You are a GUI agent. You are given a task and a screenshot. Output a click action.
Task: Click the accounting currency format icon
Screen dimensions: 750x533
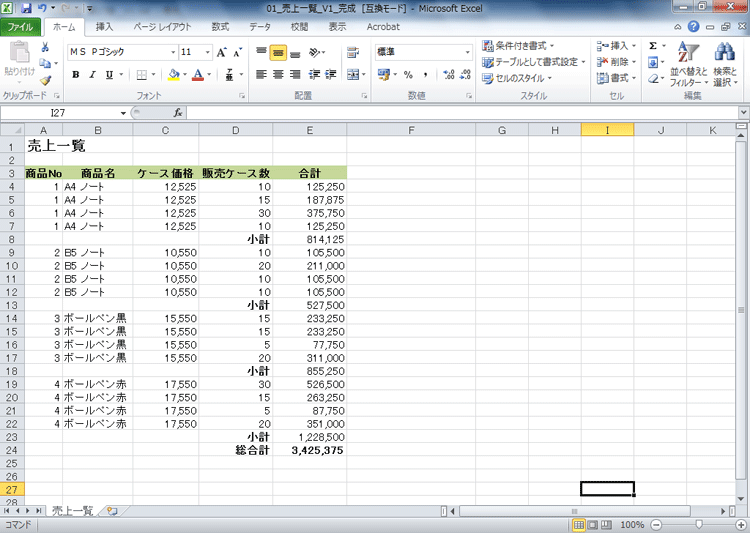pos(383,74)
